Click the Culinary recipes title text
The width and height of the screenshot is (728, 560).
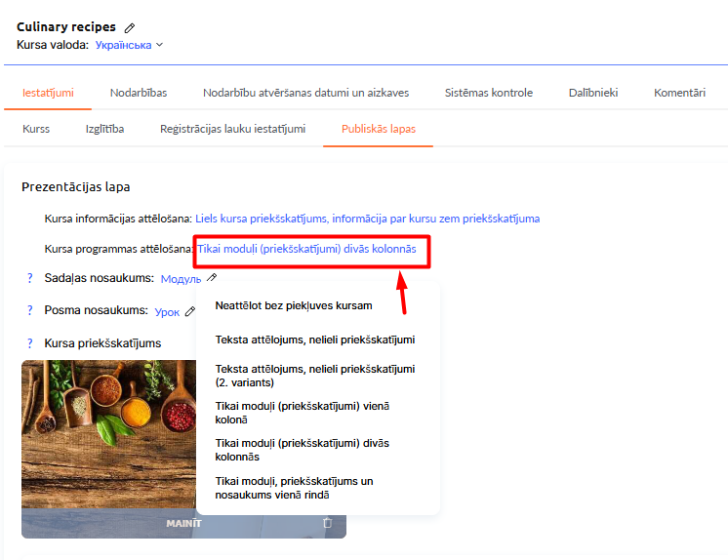coord(66,27)
